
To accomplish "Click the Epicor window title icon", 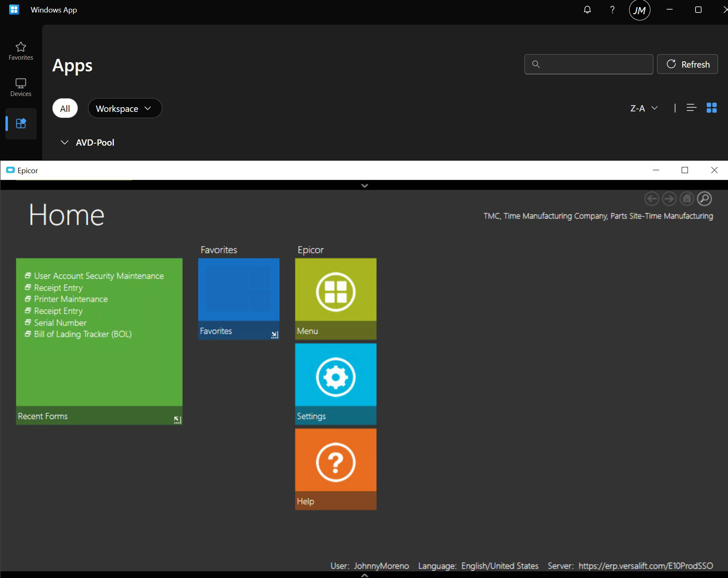I will pyautogui.click(x=10, y=170).
